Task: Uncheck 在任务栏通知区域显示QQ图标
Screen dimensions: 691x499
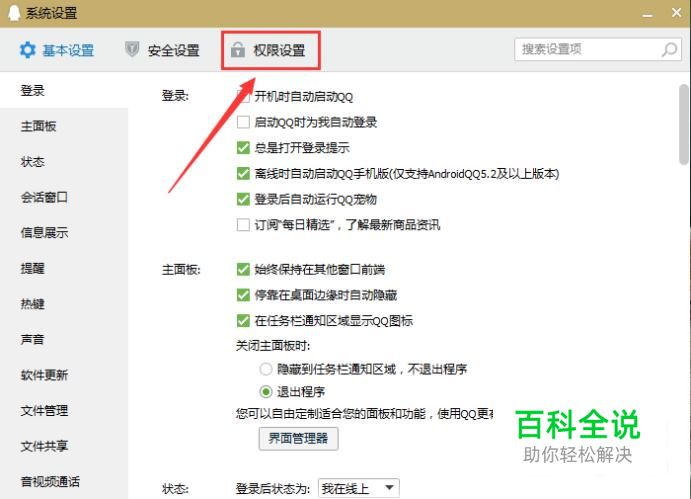Action: click(x=243, y=320)
